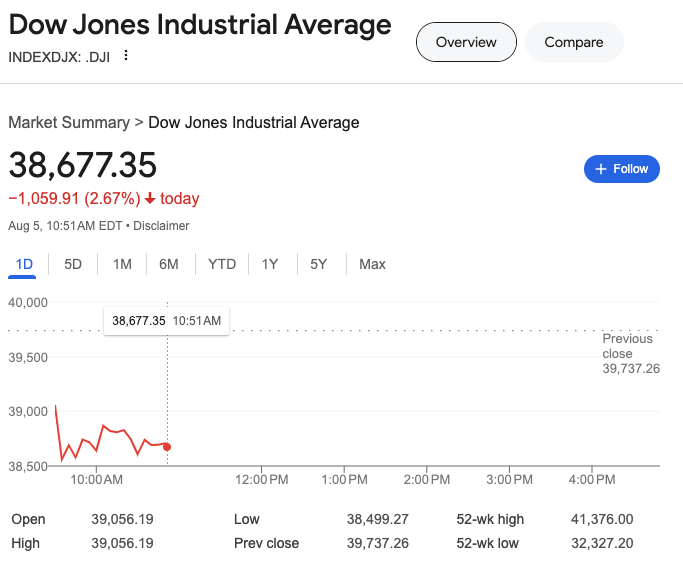The image size is (683, 564).
Task: Select the 1D chart range
Action: pyautogui.click(x=24, y=264)
